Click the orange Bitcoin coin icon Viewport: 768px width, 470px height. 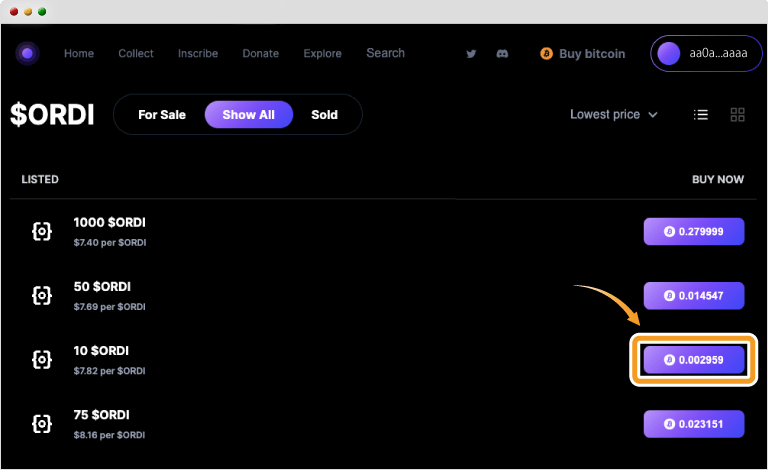546,53
